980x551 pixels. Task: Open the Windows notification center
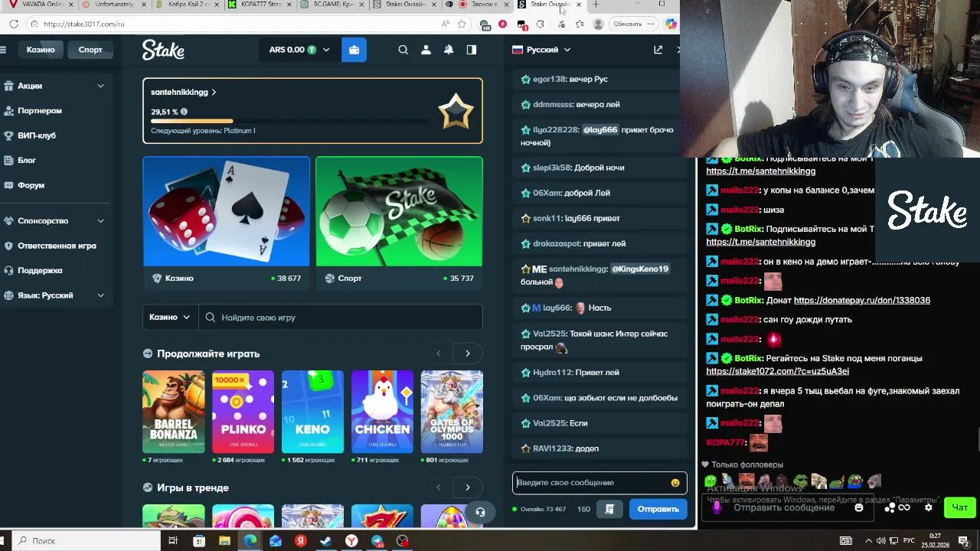964,541
